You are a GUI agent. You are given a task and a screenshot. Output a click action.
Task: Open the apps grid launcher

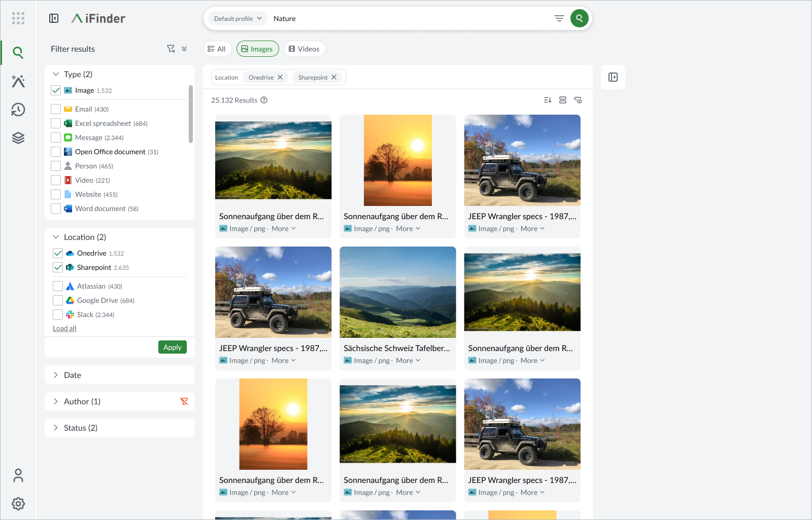18,18
